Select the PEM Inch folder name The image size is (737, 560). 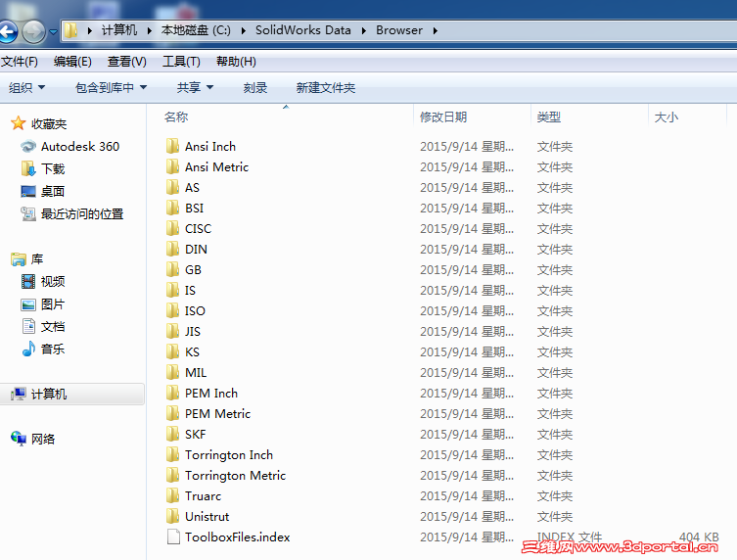(211, 394)
